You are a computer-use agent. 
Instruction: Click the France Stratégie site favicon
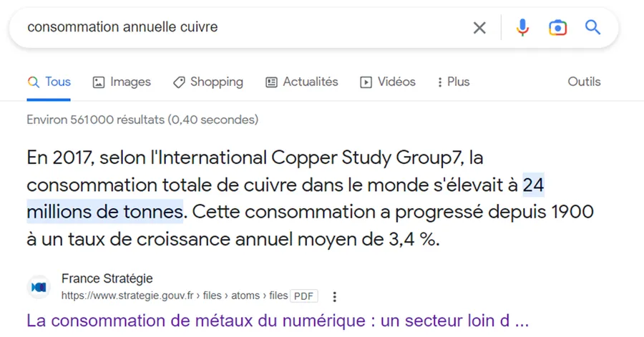click(39, 287)
